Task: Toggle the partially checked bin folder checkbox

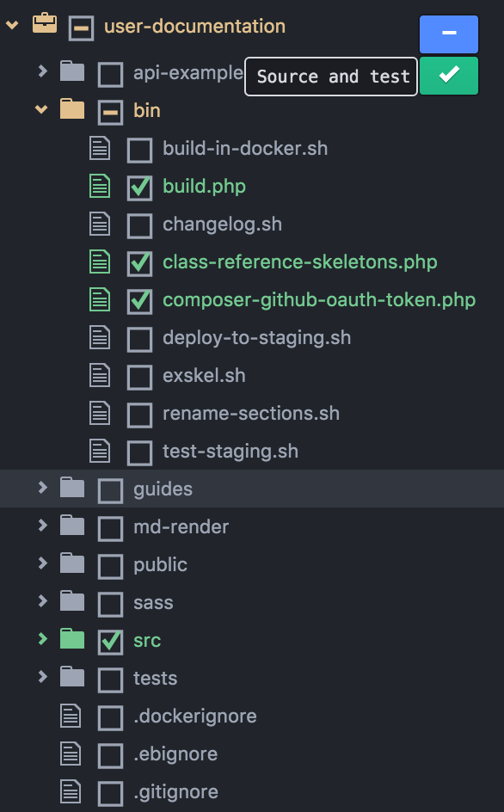Action: (x=110, y=113)
